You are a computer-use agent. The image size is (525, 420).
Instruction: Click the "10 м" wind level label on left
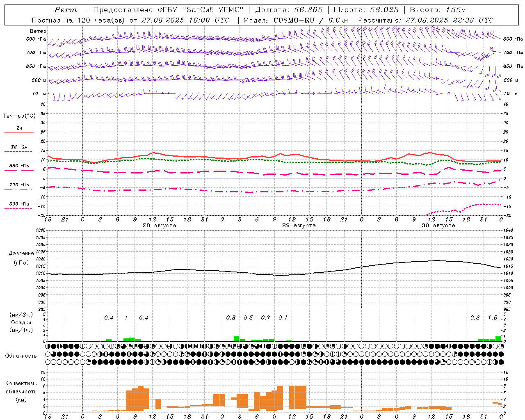(x=39, y=94)
